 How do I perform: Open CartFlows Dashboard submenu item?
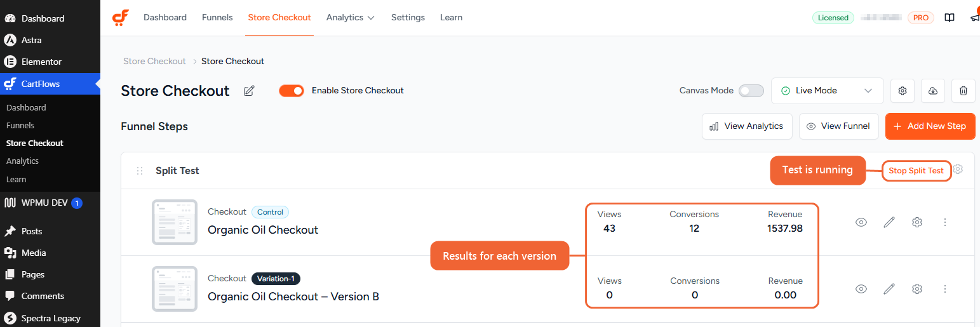26,107
